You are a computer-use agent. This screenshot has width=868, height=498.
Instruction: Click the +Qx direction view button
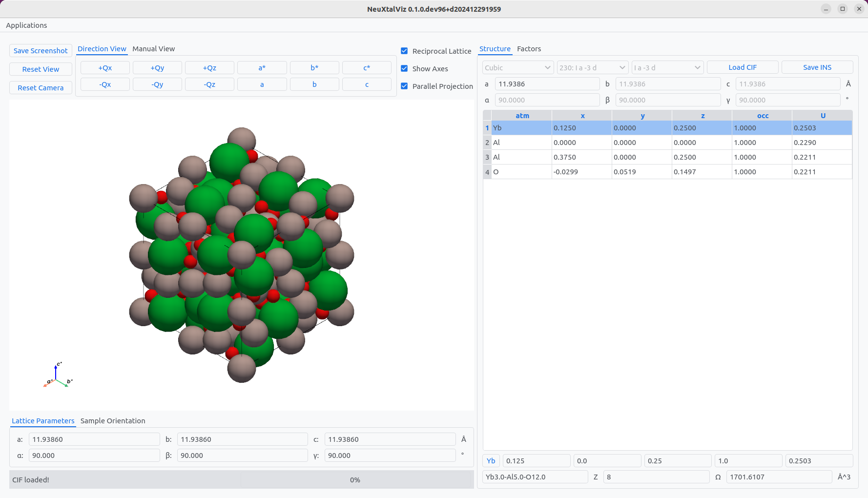pos(105,68)
